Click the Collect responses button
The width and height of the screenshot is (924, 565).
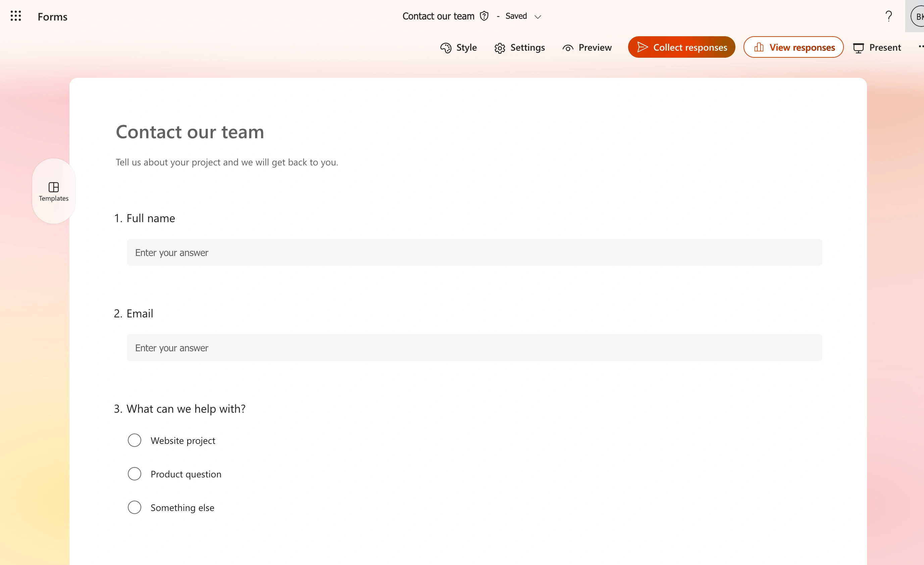click(x=681, y=47)
